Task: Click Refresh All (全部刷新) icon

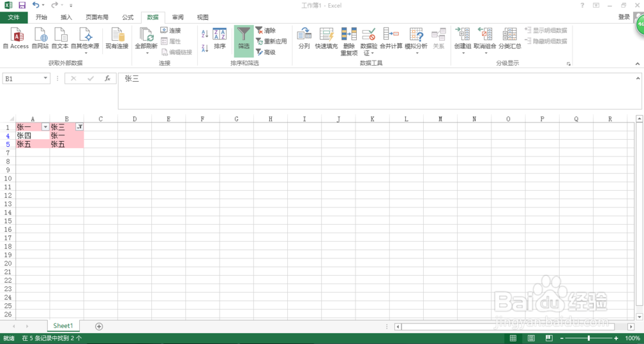Action: 146,35
